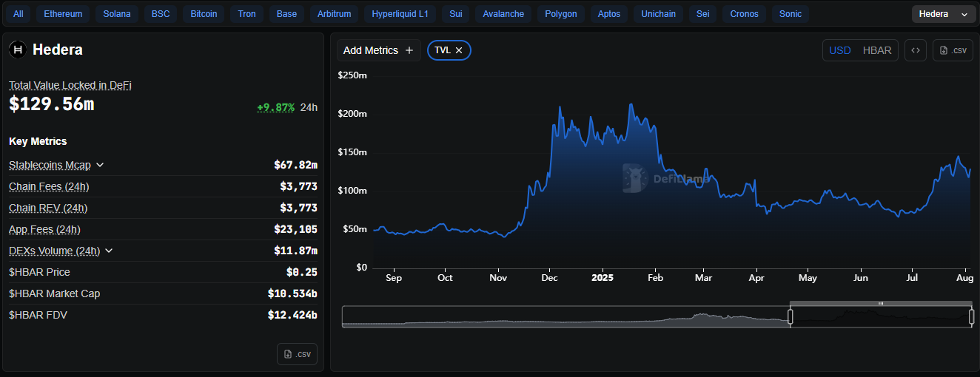The width and height of the screenshot is (980, 377).
Task: Click the right handle of the range slider
Action: point(971,316)
